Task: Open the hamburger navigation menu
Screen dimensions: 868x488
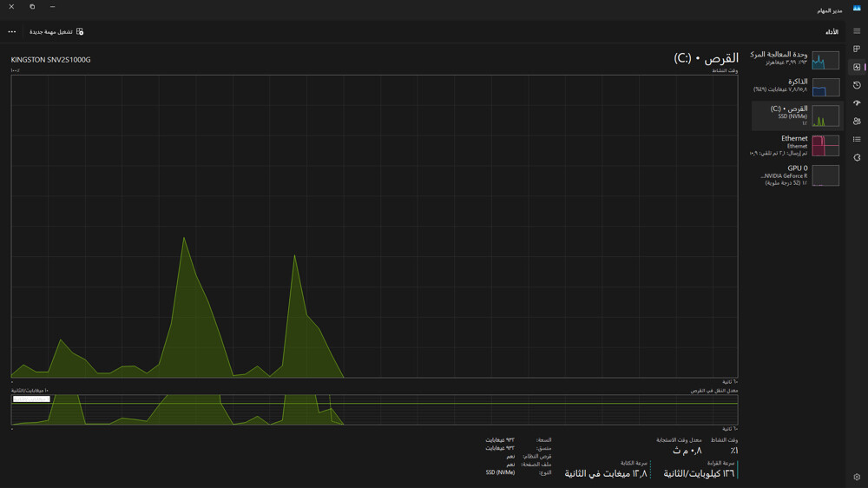Action: 857,31
